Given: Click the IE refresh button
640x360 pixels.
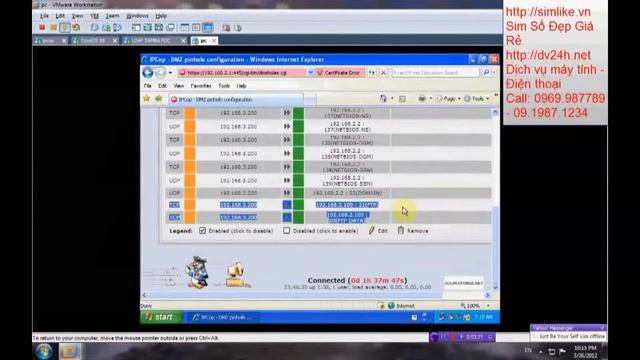Looking at the screenshot, I should coord(372,73).
